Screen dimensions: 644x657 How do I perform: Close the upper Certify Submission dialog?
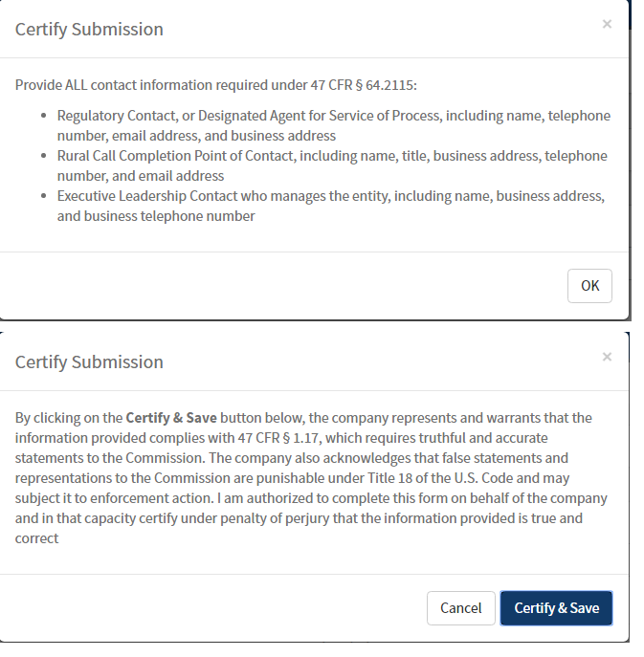607,24
